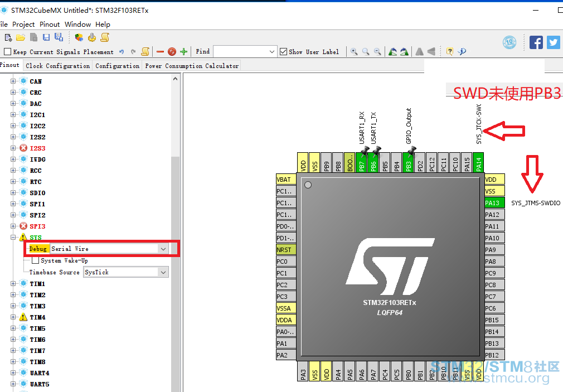
Task: Select the I2S3 tree item
Action: [37, 148]
